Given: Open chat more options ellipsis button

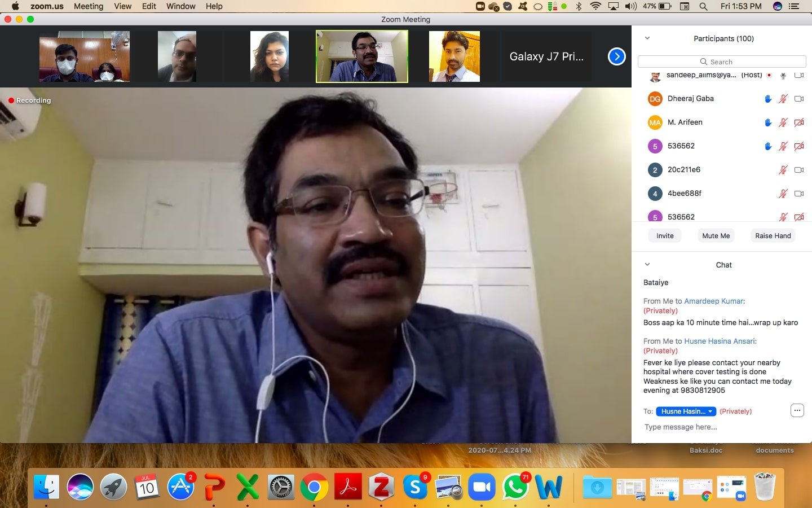Looking at the screenshot, I should click(796, 410).
